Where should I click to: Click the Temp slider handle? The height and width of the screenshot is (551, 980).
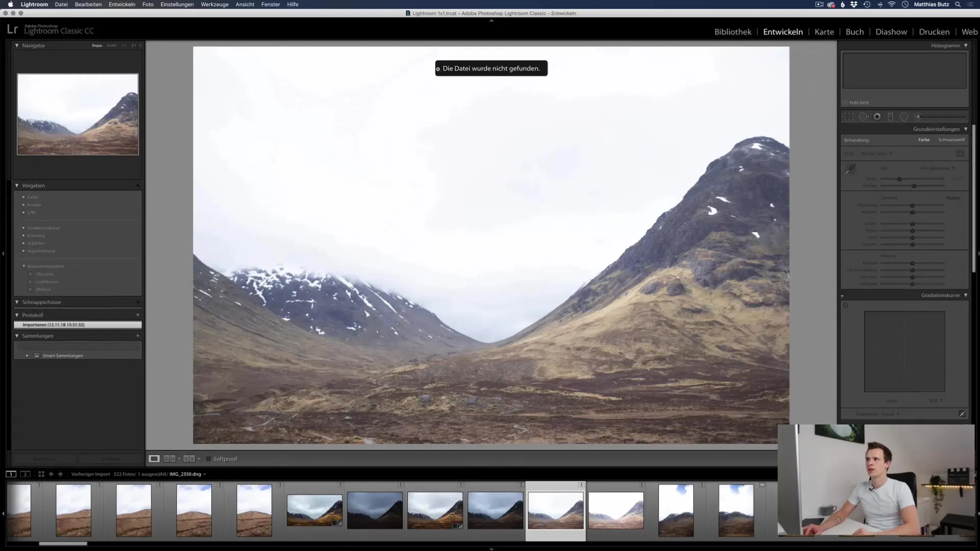[899, 179]
